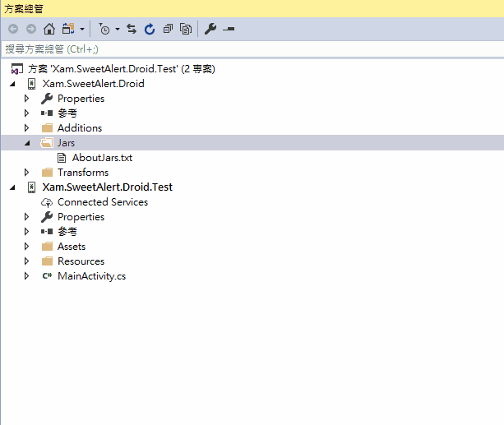Screen dimensions: 504x425
Task: Open the Pending Changes Filter dropdown arrow
Action: click(x=118, y=29)
